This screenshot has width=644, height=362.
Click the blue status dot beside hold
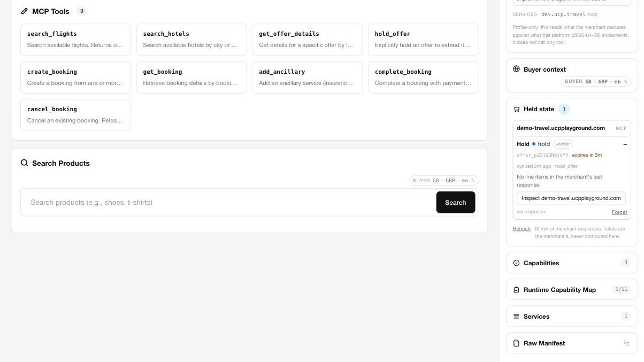pos(534,144)
